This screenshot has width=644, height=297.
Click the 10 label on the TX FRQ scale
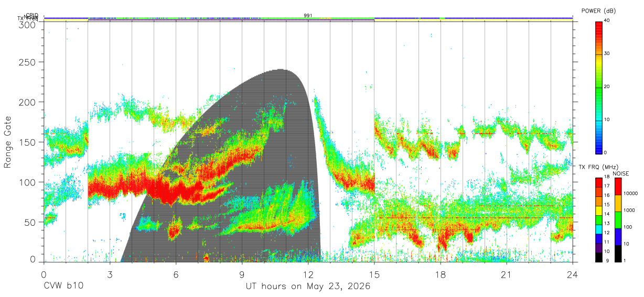click(x=606, y=251)
